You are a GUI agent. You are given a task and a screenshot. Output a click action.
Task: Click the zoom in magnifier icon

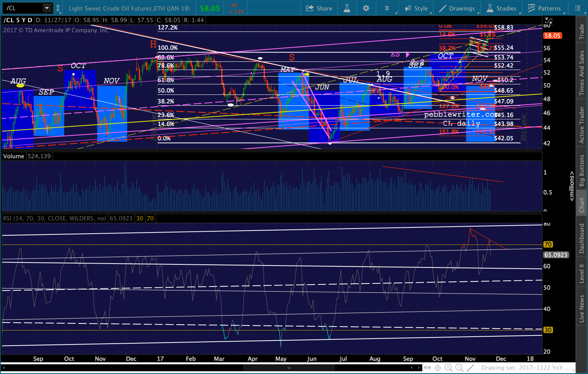[x=448, y=367]
